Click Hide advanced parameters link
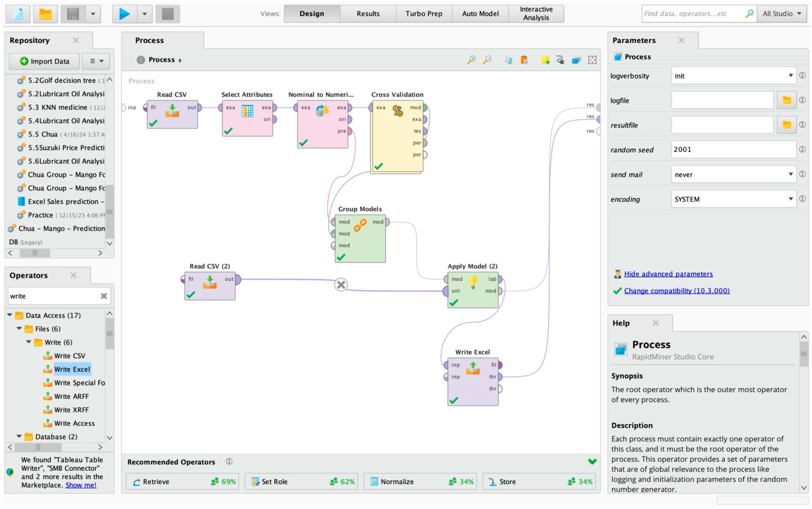Image resolution: width=812 pixels, height=509 pixels. 668,274
